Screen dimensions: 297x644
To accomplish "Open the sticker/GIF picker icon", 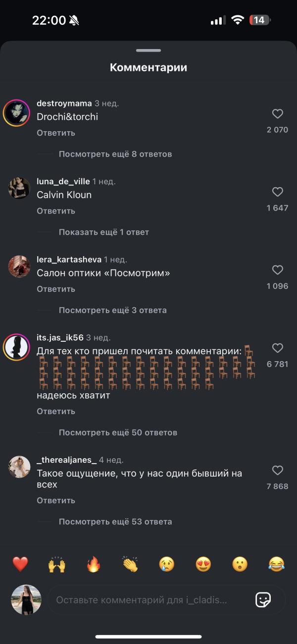I will point(263,600).
